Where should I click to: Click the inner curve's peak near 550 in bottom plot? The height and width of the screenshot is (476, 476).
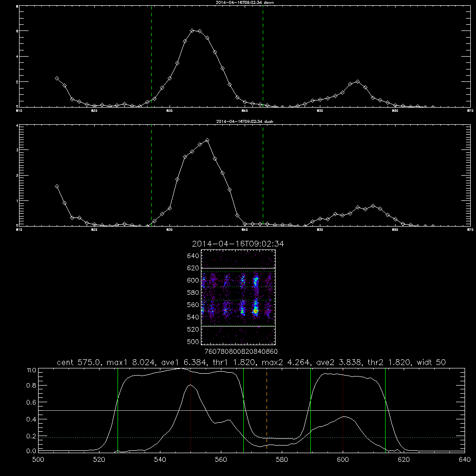pyautogui.click(x=191, y=385)
